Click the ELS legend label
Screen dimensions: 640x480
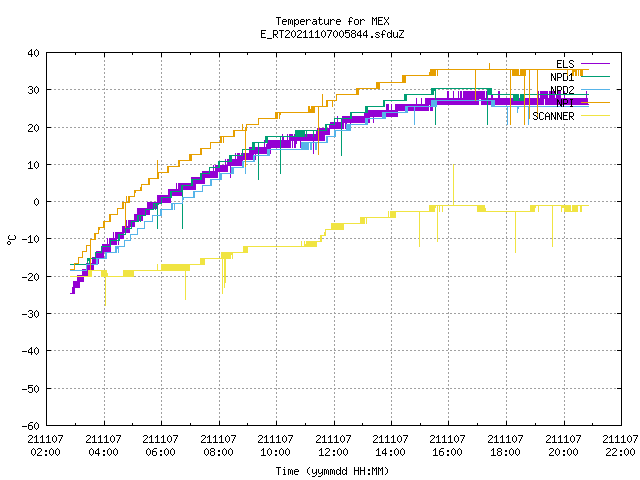[x=565, y=64]
